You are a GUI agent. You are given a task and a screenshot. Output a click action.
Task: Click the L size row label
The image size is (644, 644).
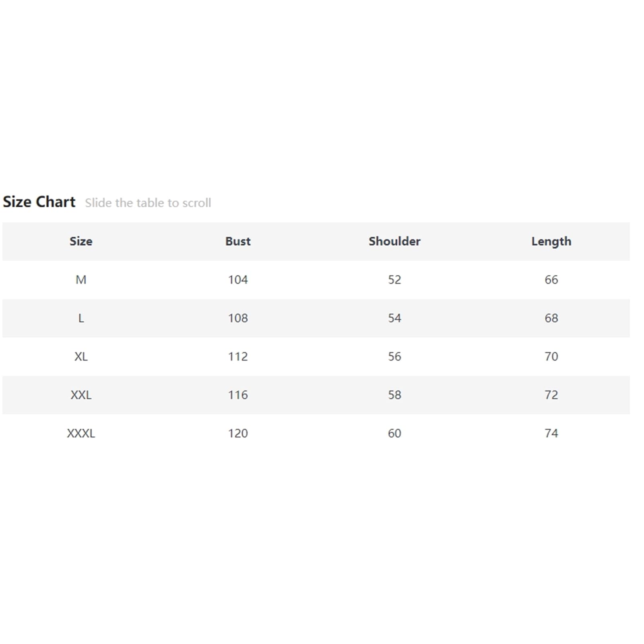click(81, 318)
